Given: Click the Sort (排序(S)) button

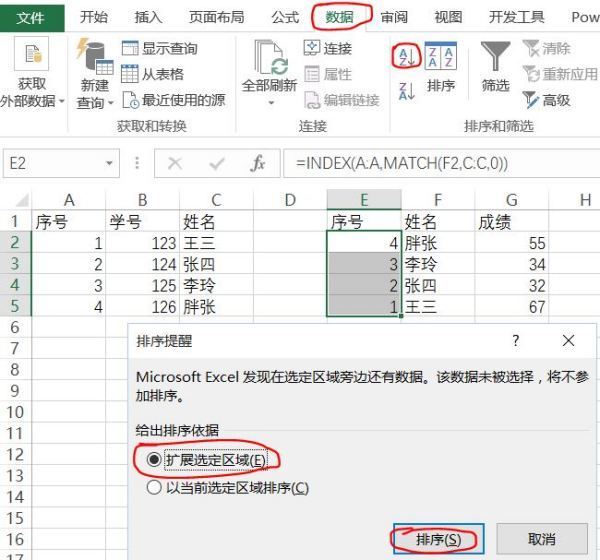Looking at the screenshot, I should point(439,539).
